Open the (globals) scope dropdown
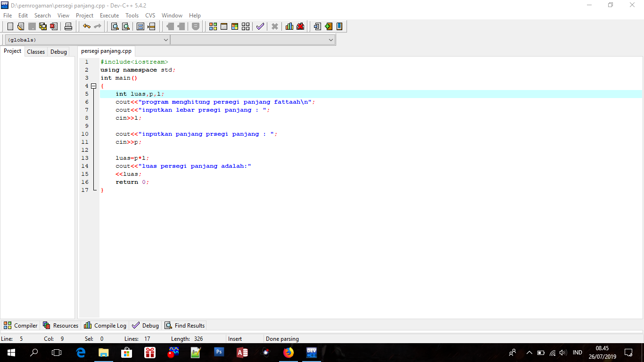Viewport: 644px width, 362px height. tap(87, 40)
